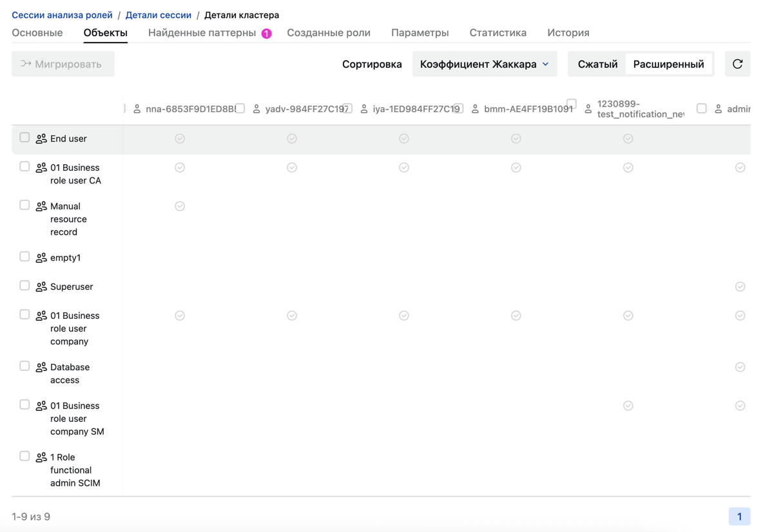763x532 pixels.
Task: Select the End user row checkbox
Action: coord(24,138)
